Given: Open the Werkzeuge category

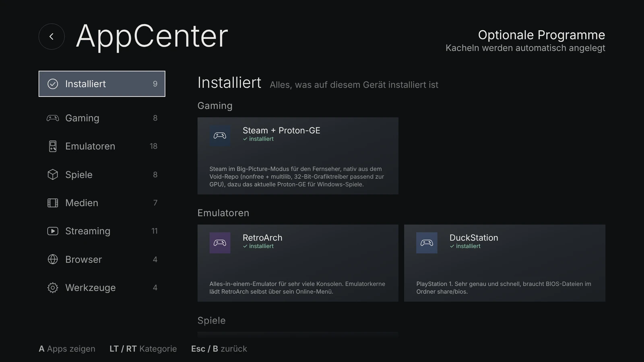Looking at the screenshot, I should coord(102,288).
